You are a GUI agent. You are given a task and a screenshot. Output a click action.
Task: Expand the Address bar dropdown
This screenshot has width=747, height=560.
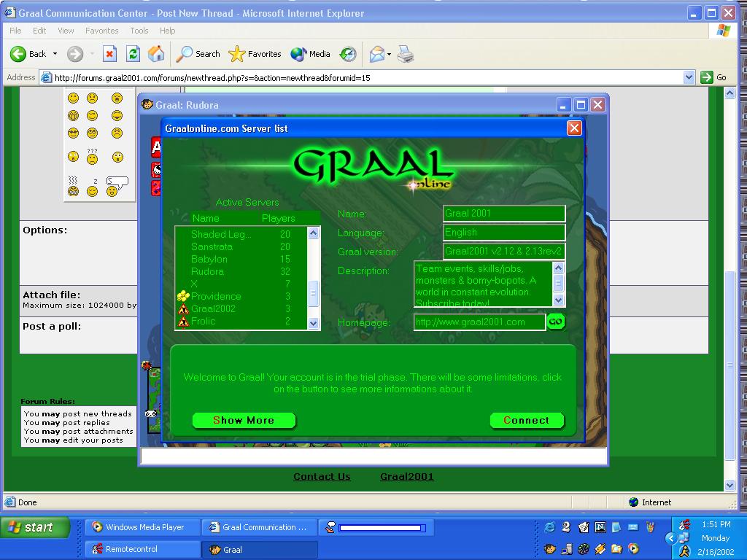pos(689,77)
